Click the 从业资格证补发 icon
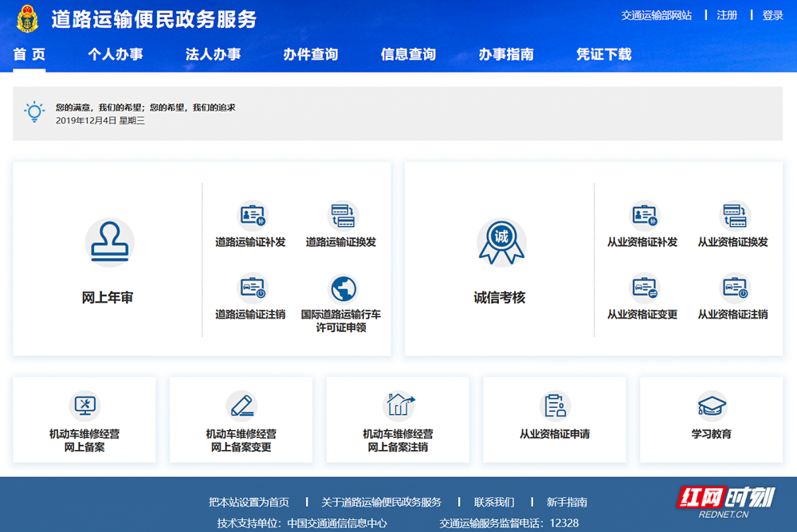Viewport: 797px width, 532px height. pos(645,215)
